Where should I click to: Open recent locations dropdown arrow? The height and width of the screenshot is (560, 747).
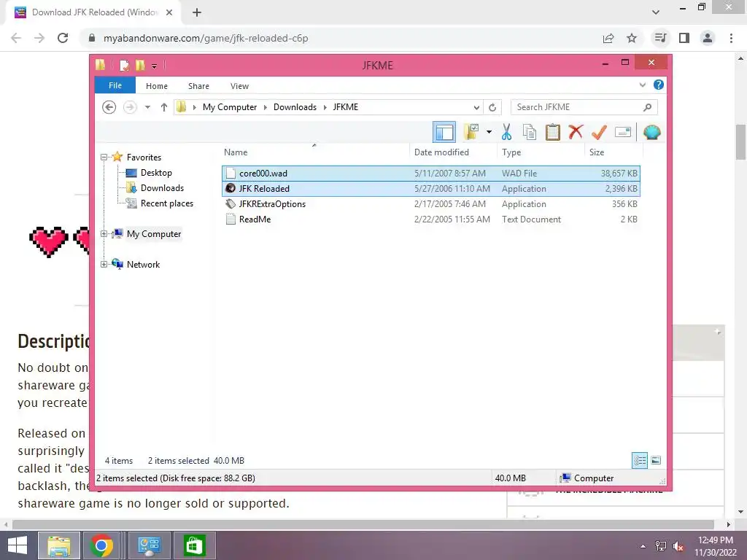click(147, 107)
